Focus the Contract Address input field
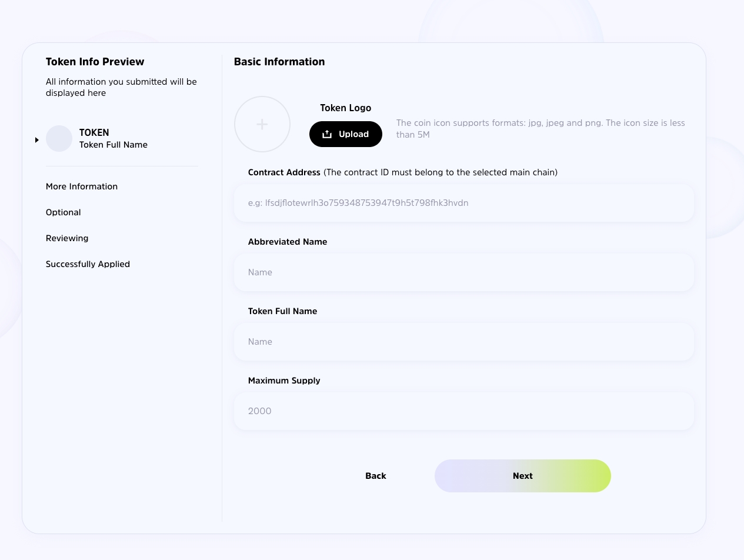The height and width of the screenshot is (560, 744). pos(463,203)
